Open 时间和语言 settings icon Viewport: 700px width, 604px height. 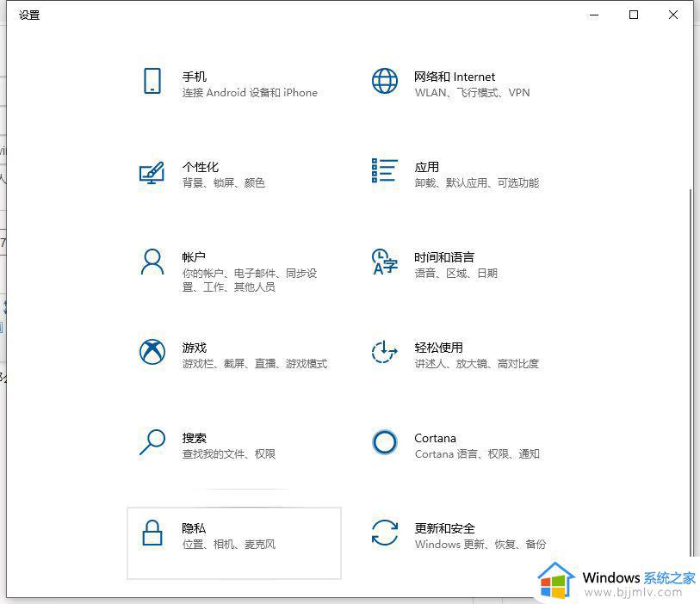(x=385, y=262)
